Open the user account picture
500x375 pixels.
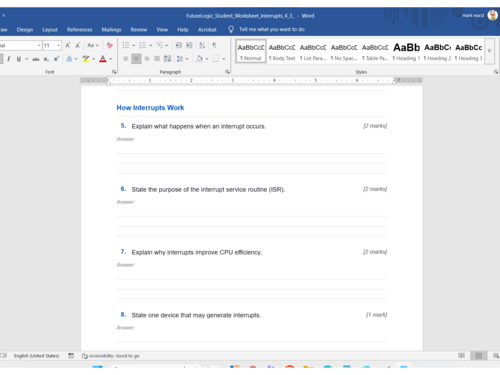[x=493, y=15]
